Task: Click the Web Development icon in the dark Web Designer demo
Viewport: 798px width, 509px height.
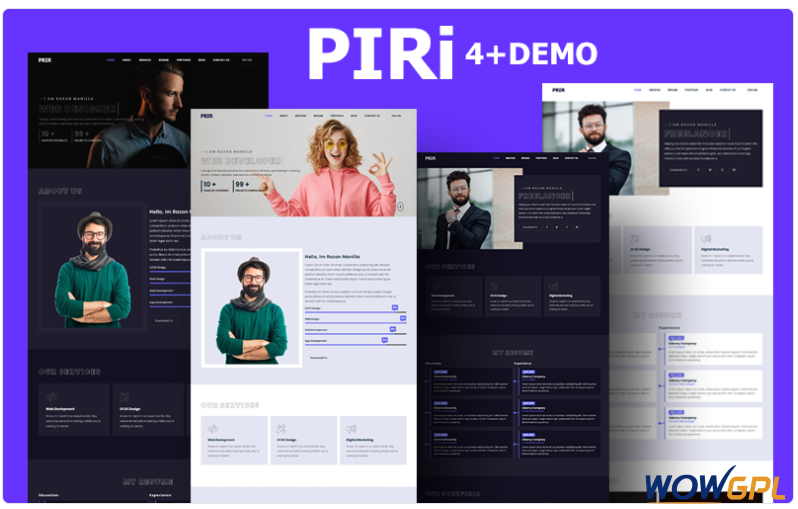Action: (x=51, y=397)
